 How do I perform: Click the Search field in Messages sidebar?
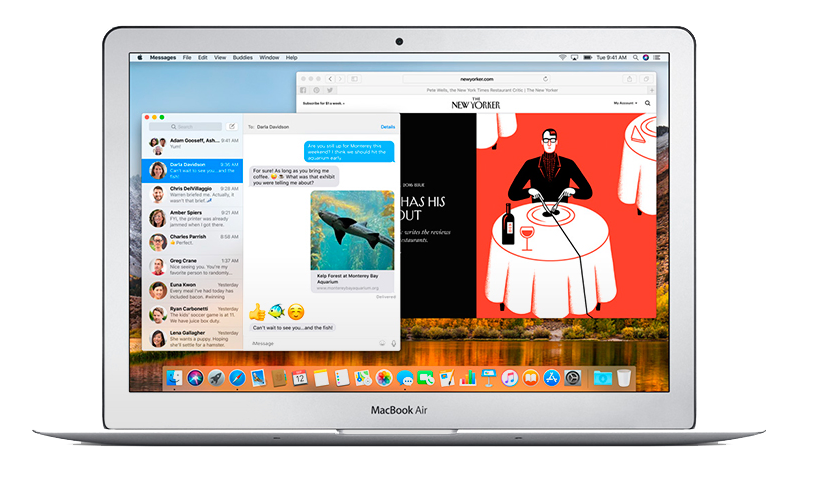click(185, 127)
